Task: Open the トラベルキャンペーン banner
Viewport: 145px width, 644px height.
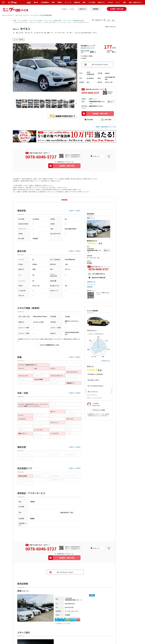Action: click(x=64, y=136)
